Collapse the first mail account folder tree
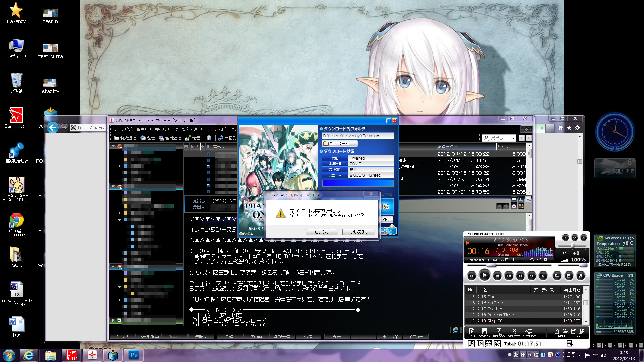644x362 pixels. 113,146
